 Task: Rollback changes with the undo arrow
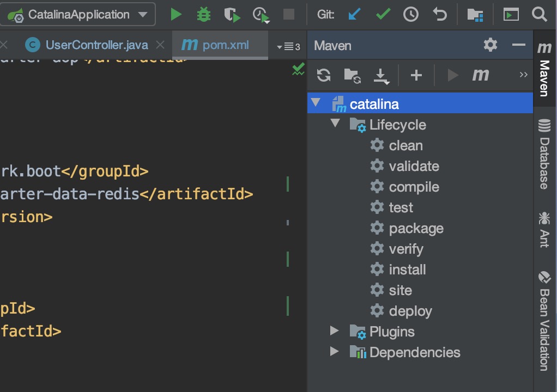(x=440, y=15)
